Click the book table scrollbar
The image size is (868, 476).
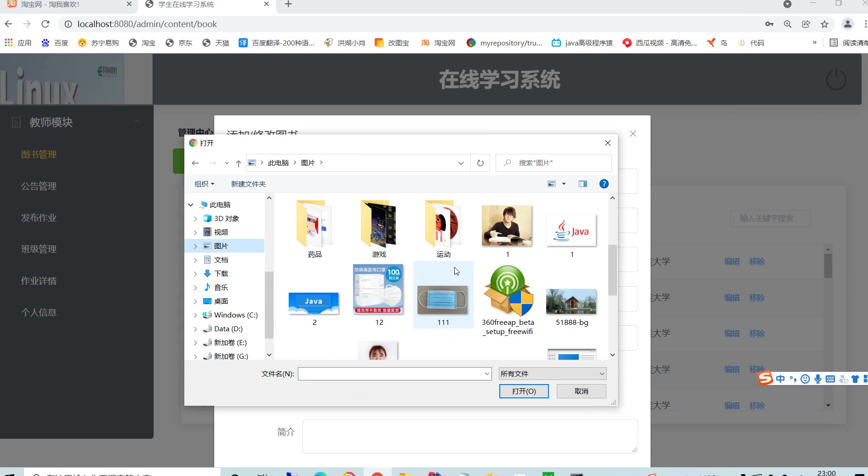pos(828,266)
